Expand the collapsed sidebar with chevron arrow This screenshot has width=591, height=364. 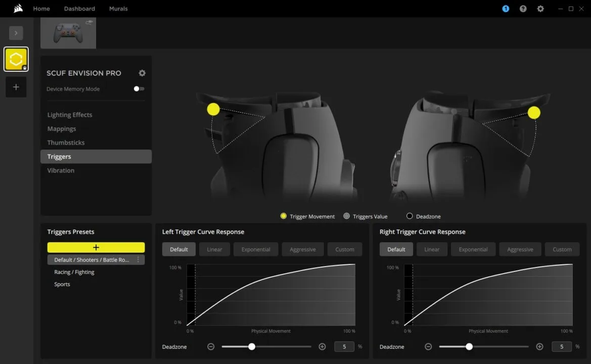16,33
